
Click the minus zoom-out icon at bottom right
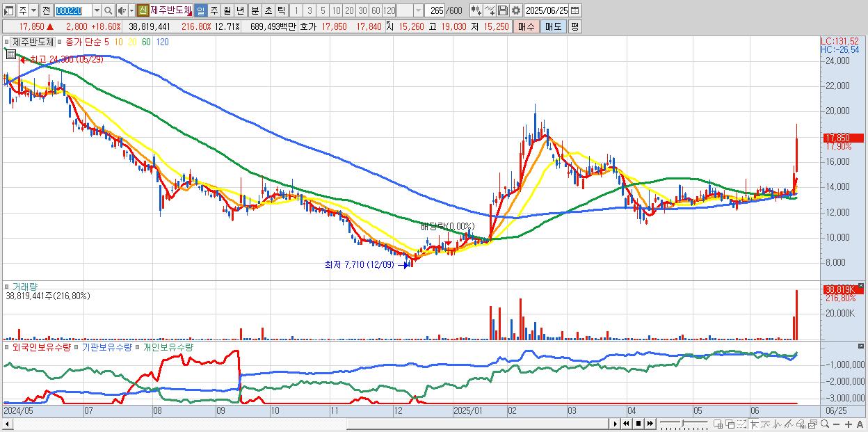(836, 424)
